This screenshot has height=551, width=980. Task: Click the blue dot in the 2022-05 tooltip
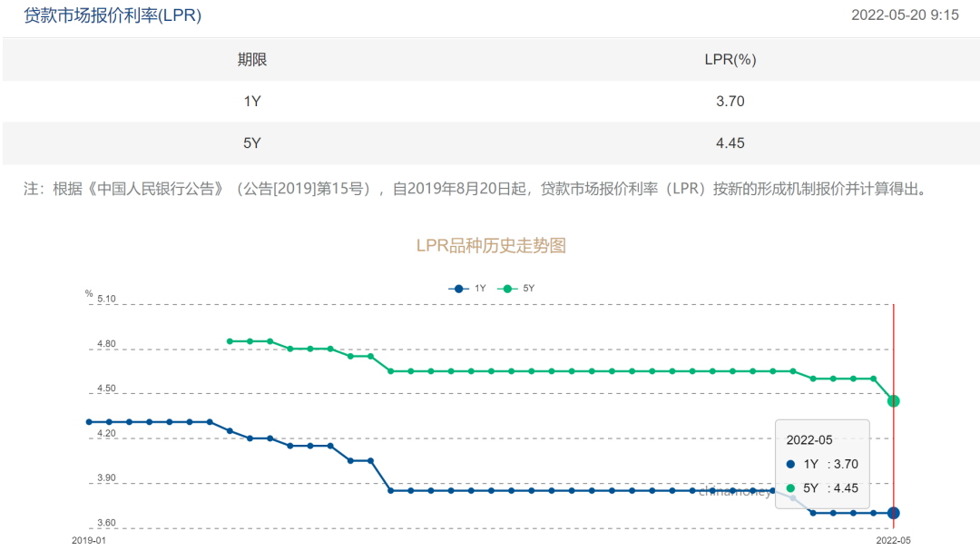click(x=790, y=464)
